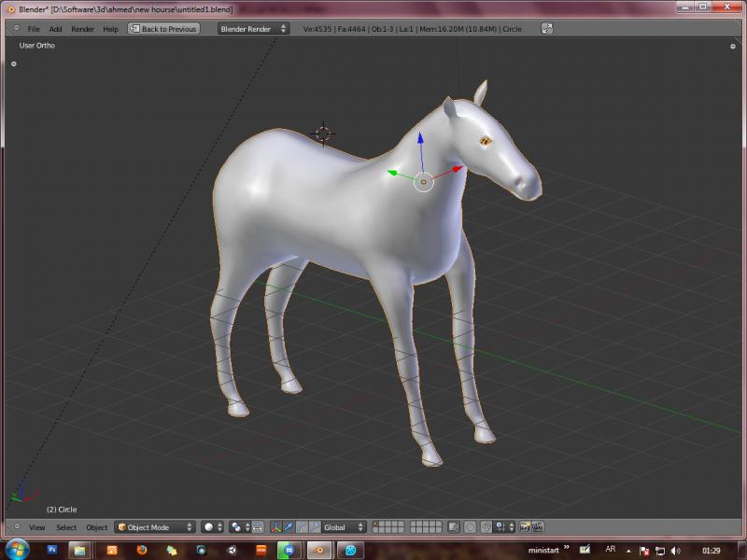The width and height of the screenshot is (747, 560).
Task: Toggle fullscreen with the screen layout icon
Action: (x=547, y=29)
